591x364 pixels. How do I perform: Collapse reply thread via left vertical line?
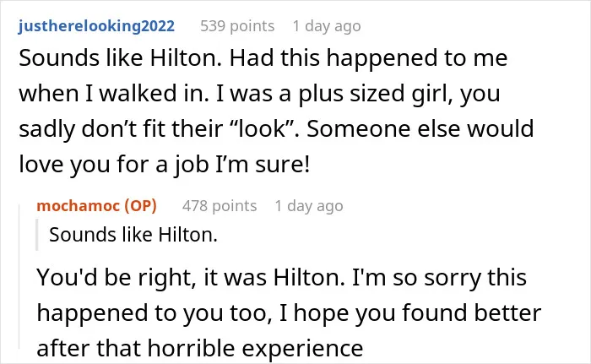(x=19, y=276)
